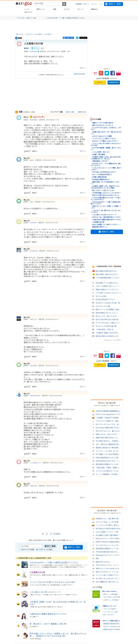The height and width of the screenshot is (644, 138).
Task: Select ベストアンサー優先 sort tab
Action: (x=57, y=112)
